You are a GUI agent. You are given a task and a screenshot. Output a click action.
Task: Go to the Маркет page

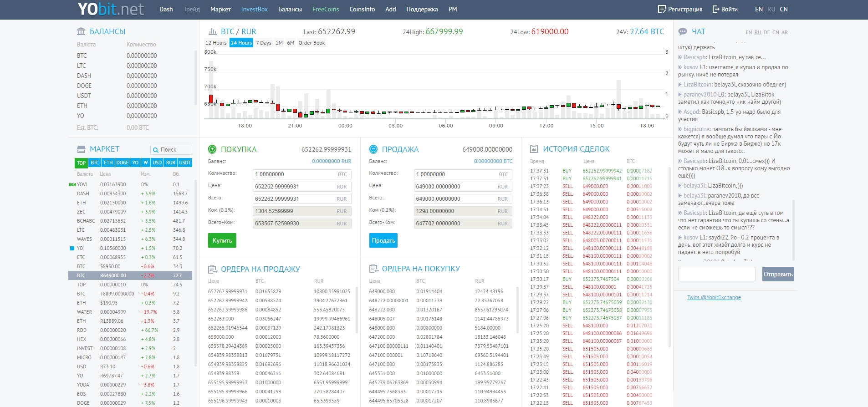(x=220, y=9)
